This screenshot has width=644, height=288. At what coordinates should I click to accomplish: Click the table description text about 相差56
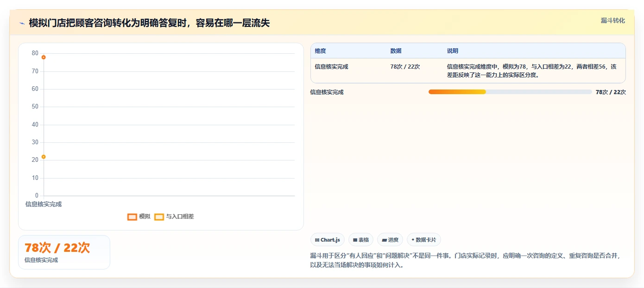click(x=532, y=71)
